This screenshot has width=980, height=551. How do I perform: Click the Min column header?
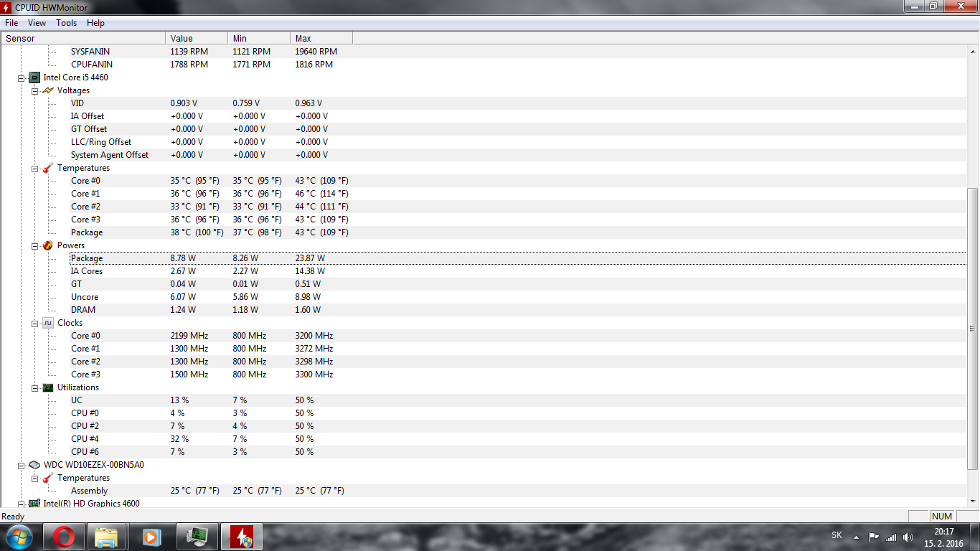[x=259, y=38]
